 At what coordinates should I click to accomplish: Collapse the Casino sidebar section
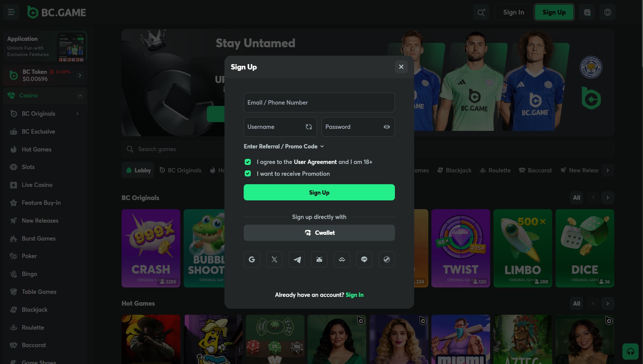80,95
